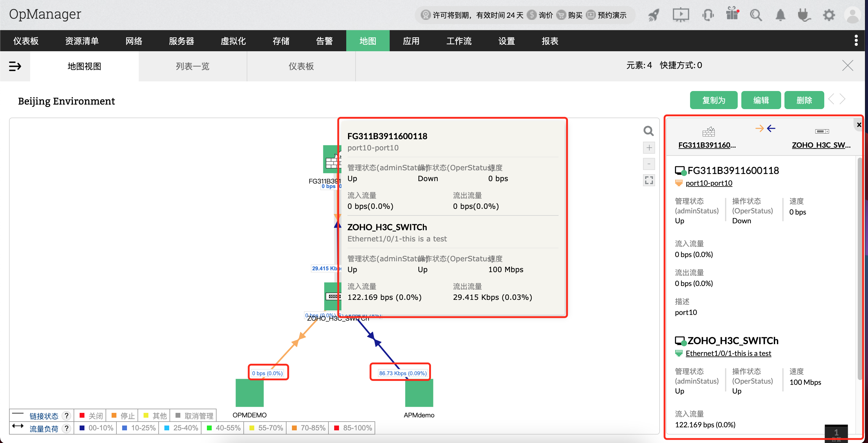
Task: Click the switch icon in side panel
Action: pyautogui.click(x=822, y=131)
